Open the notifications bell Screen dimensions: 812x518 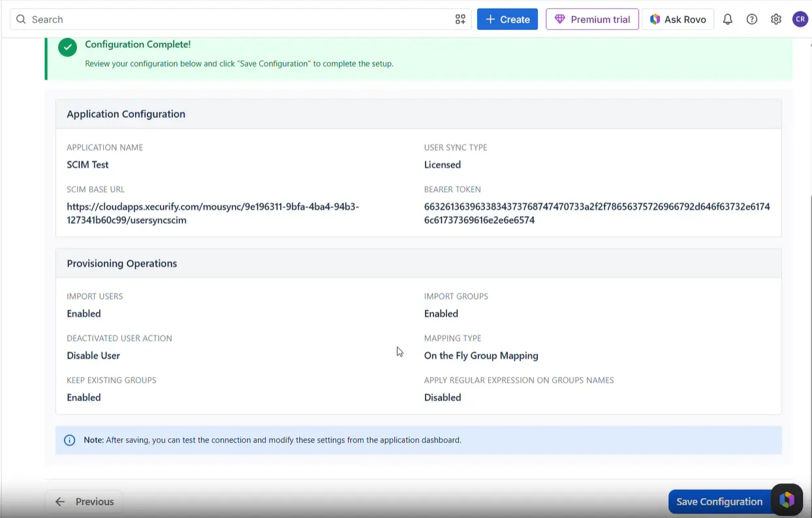click(728, 20)
